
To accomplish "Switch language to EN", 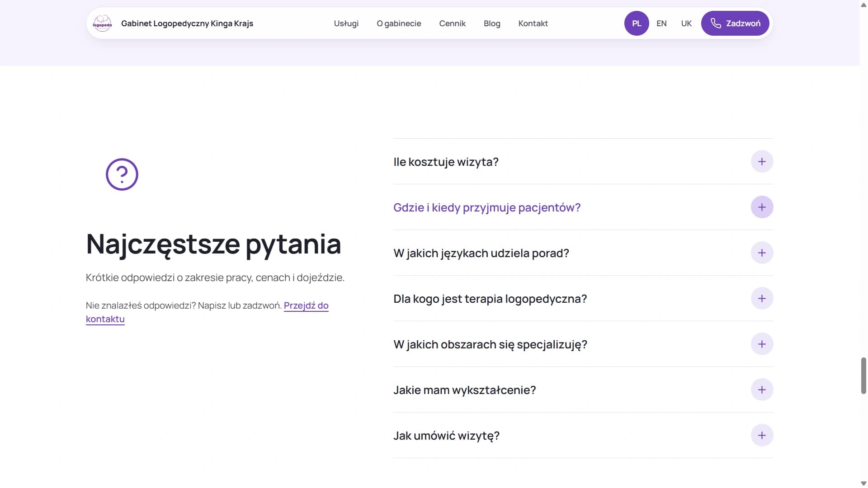I will (x=661, y=23).
